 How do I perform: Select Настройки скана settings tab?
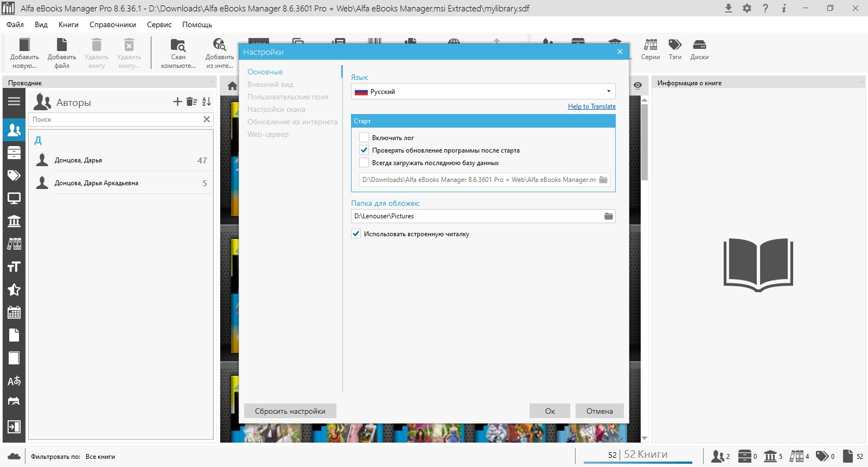click(x=276, y=109)
